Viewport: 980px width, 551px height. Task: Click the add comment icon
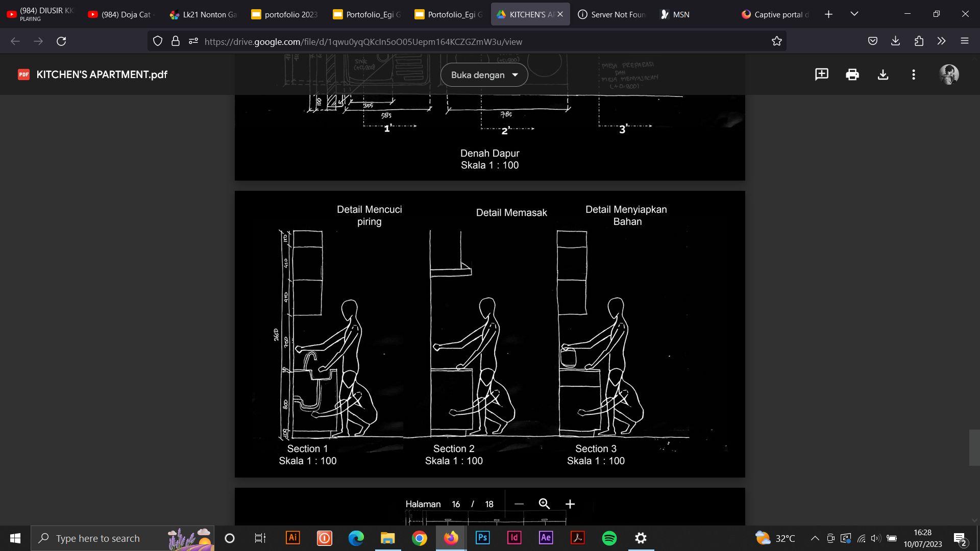coord(821,74)
